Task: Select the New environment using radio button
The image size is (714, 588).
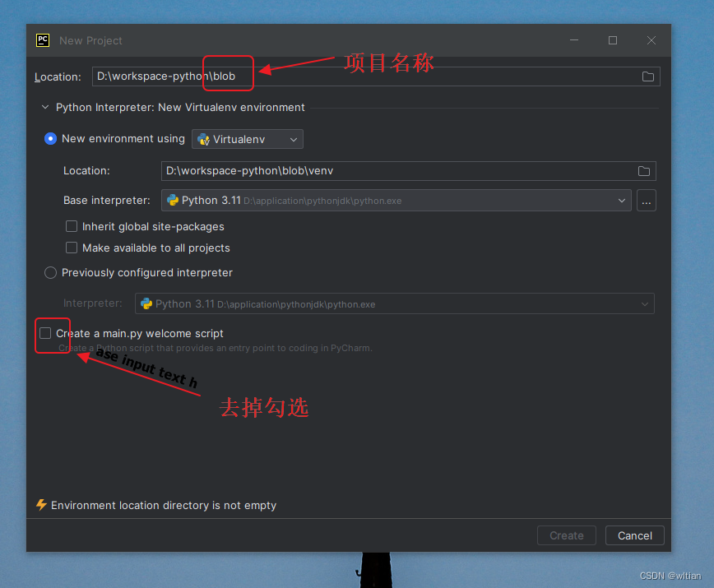Action: 50,139
